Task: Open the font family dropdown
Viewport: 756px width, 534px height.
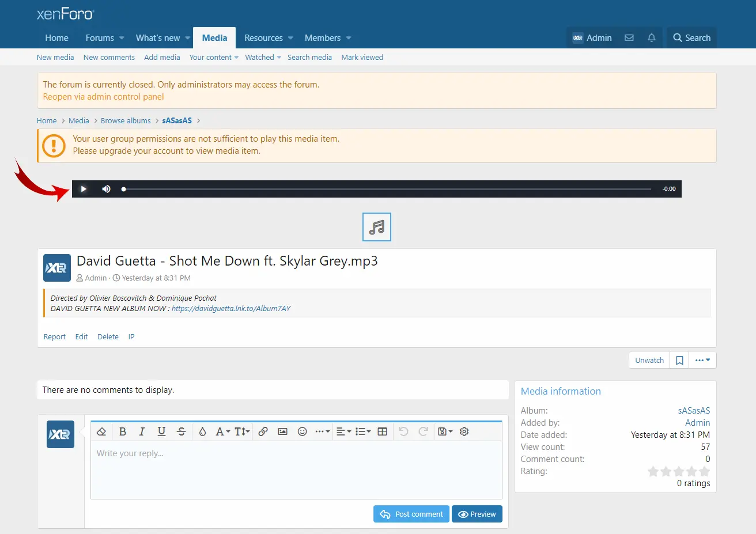Action: point(222,431)
